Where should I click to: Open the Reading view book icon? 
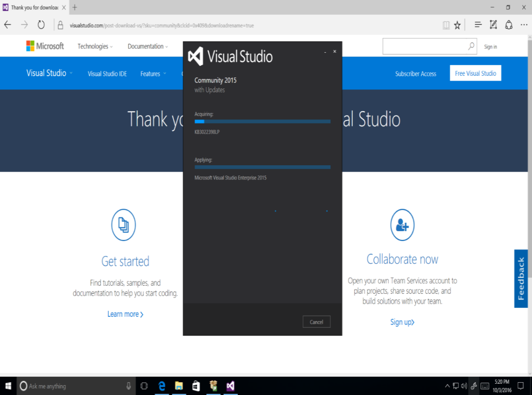446,25
